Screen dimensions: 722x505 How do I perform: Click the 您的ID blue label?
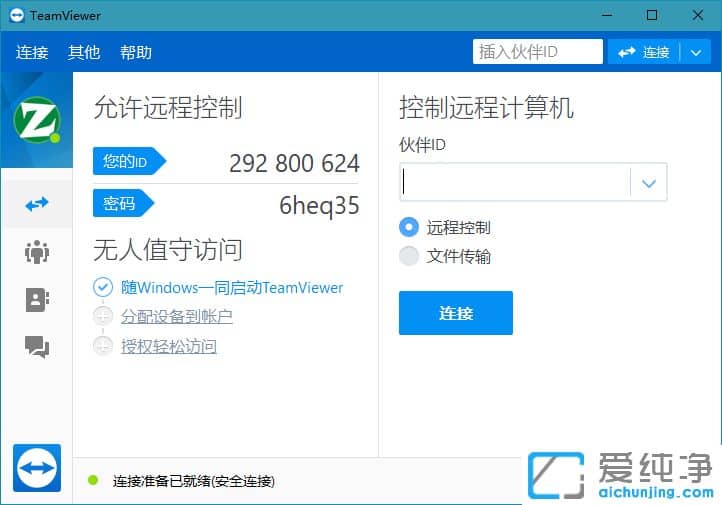129,161
